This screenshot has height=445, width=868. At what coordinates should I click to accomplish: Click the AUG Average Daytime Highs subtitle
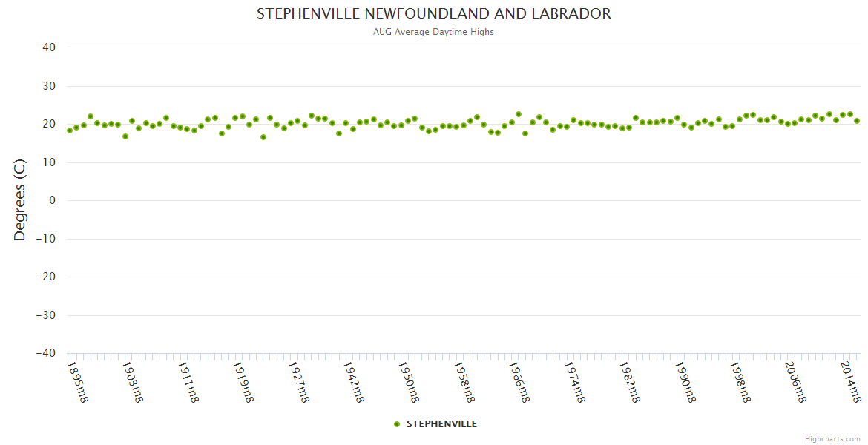tap(434, 32)
